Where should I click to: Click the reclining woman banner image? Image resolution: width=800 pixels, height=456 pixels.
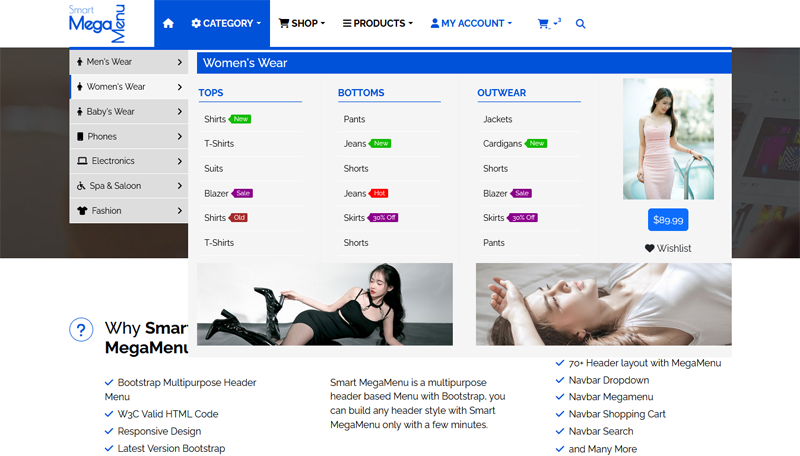604,305
